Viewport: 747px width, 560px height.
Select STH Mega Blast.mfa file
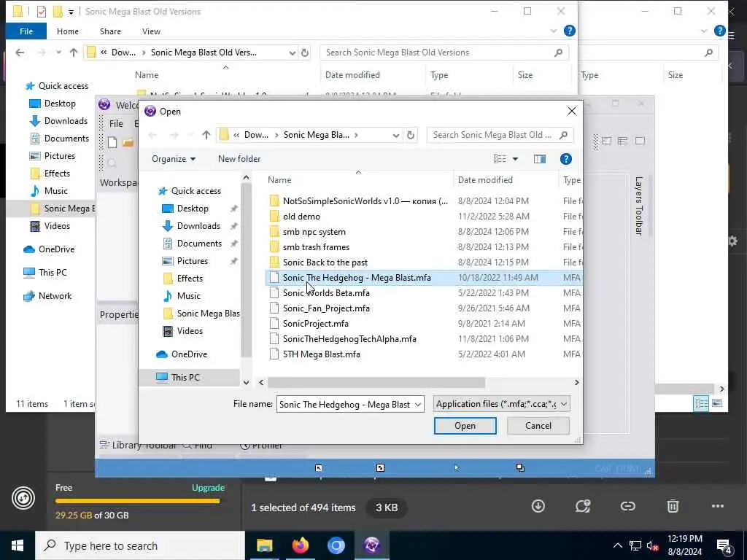click(321, 354)
